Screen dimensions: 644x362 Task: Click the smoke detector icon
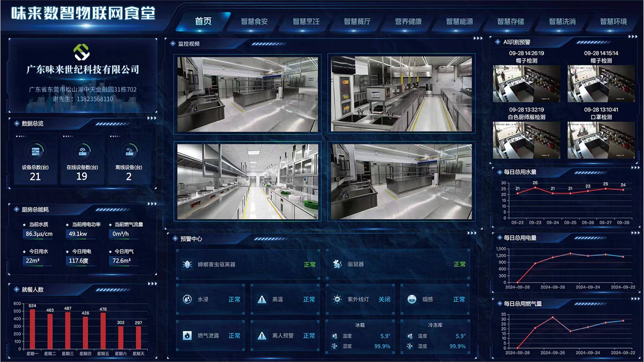click(x=412, y=299)
